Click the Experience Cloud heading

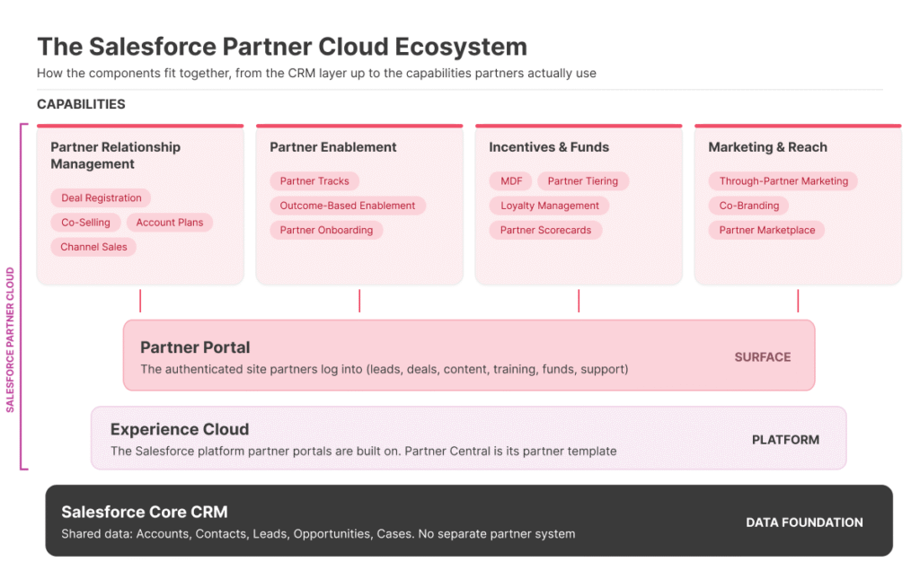tap(180, 430)
